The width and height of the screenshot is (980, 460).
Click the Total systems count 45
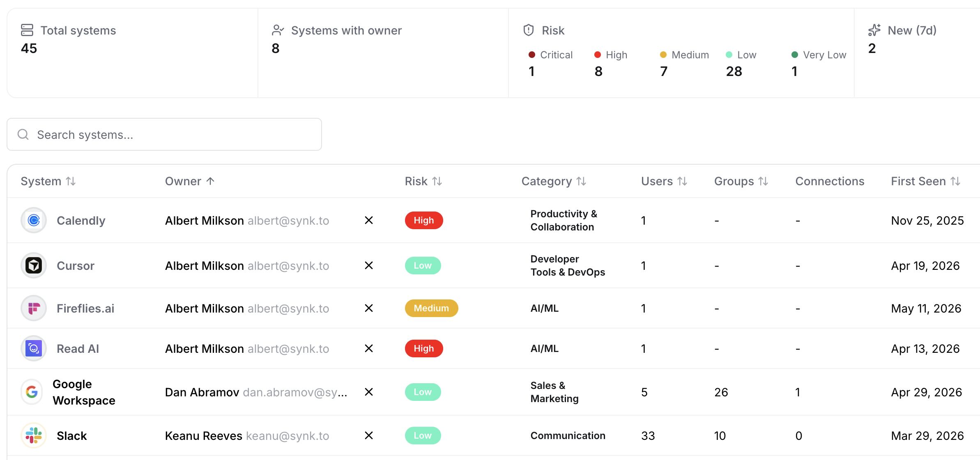click(x=29, y=48)
